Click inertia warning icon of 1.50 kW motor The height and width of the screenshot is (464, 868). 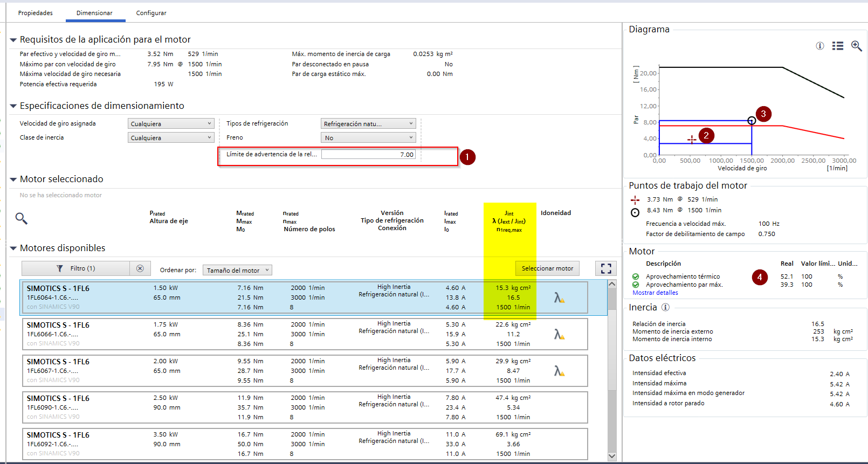click(559, 297)
